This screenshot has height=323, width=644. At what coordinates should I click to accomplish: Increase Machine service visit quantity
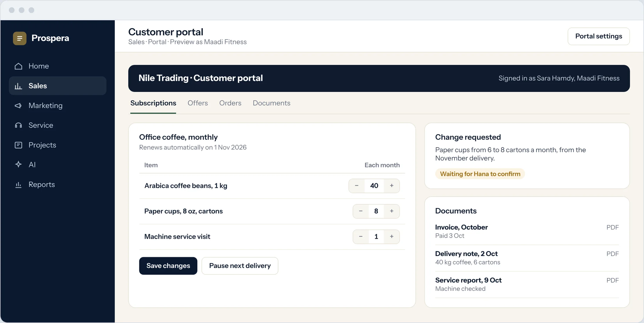392,237
